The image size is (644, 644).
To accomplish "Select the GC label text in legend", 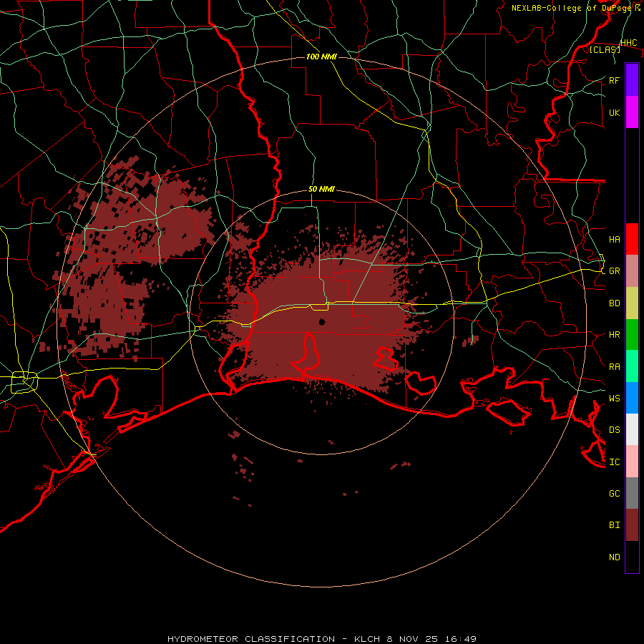I will pos(614,493).
